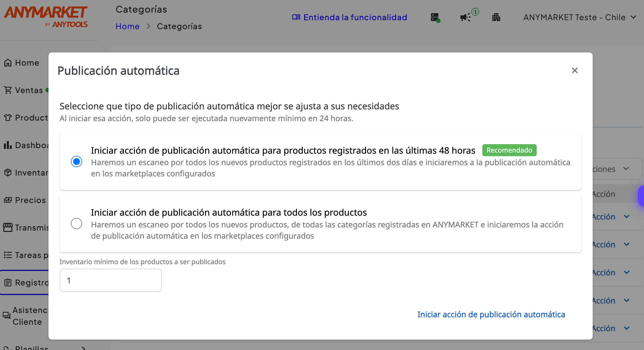Click the building company icon
Screen dimensions: 644x350
[496, 17]
